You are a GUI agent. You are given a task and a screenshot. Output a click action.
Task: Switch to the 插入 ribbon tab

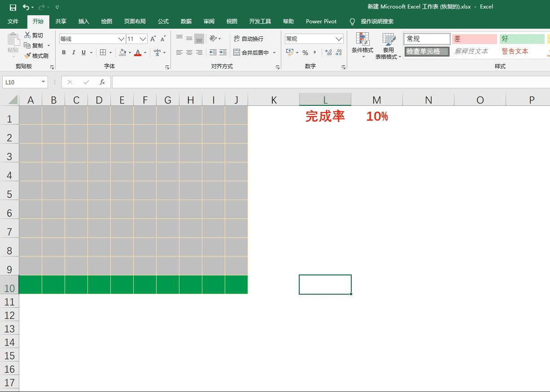point(83,21)
